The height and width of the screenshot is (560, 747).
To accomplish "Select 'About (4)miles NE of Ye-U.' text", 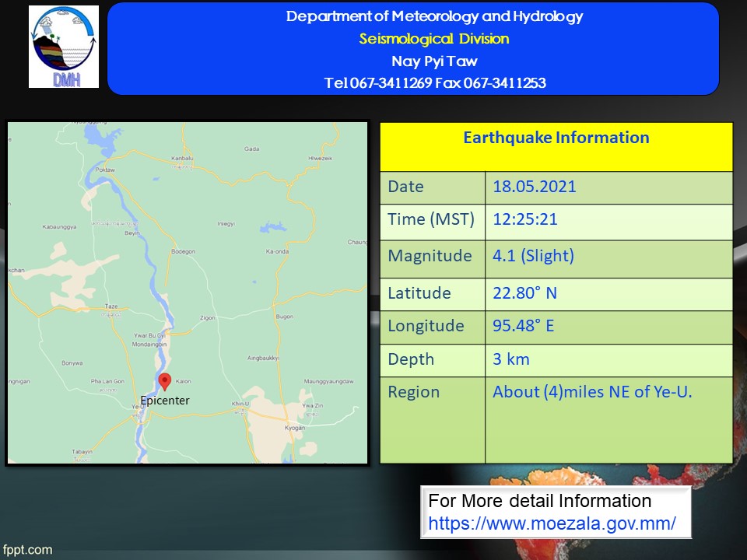I will pos(592,392).
